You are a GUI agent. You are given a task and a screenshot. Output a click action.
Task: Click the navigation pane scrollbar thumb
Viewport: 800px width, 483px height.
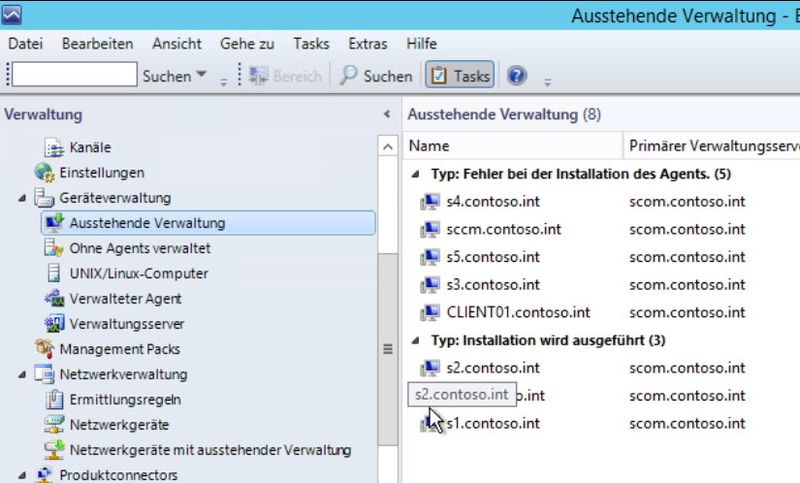click(388, 349)
